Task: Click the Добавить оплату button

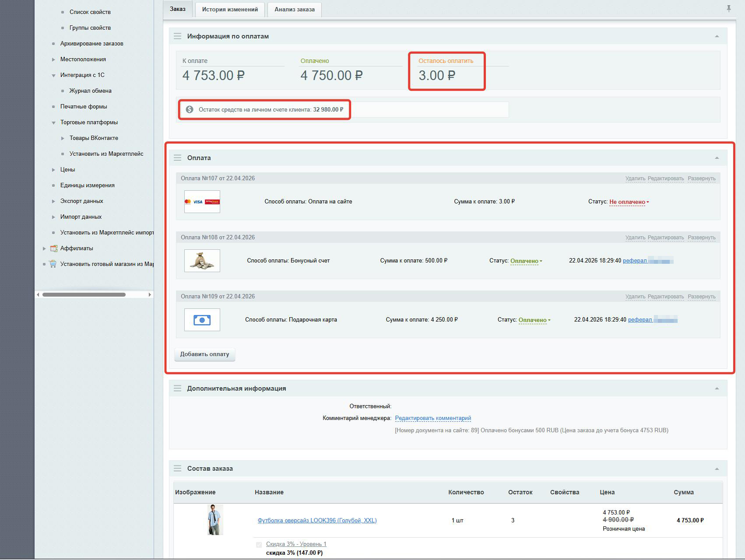Action: 204,354
